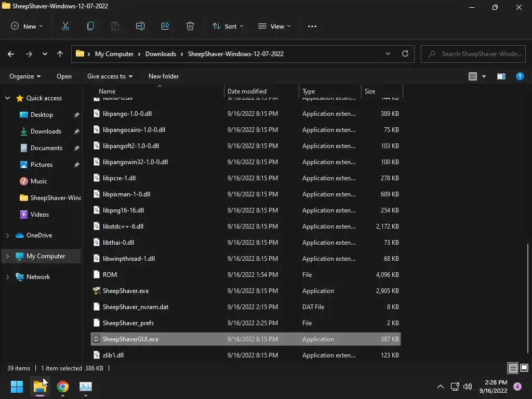The height and width of the screenshot is (399, 532).
Task: Click My Computer in the breadcrumb path
Action: point(114,54)
